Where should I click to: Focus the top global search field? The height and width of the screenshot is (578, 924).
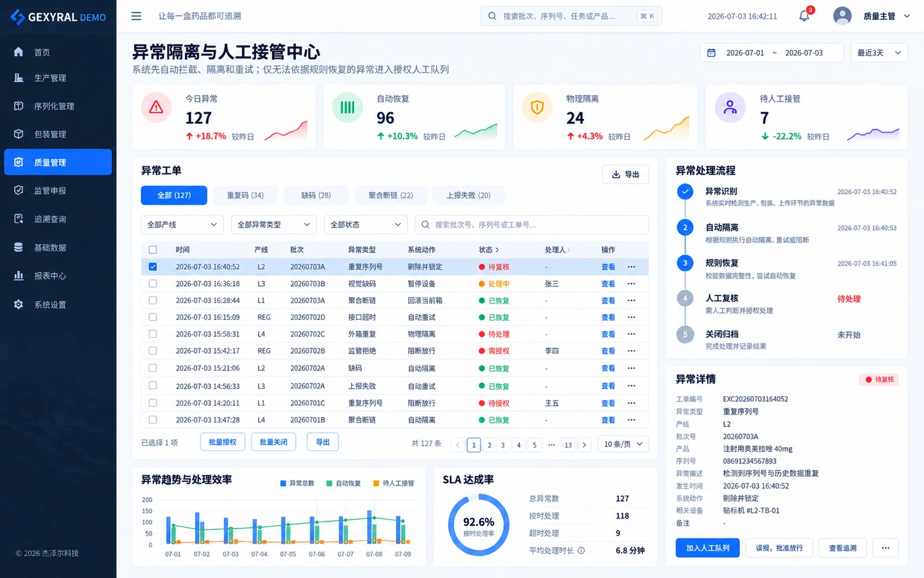571,16
